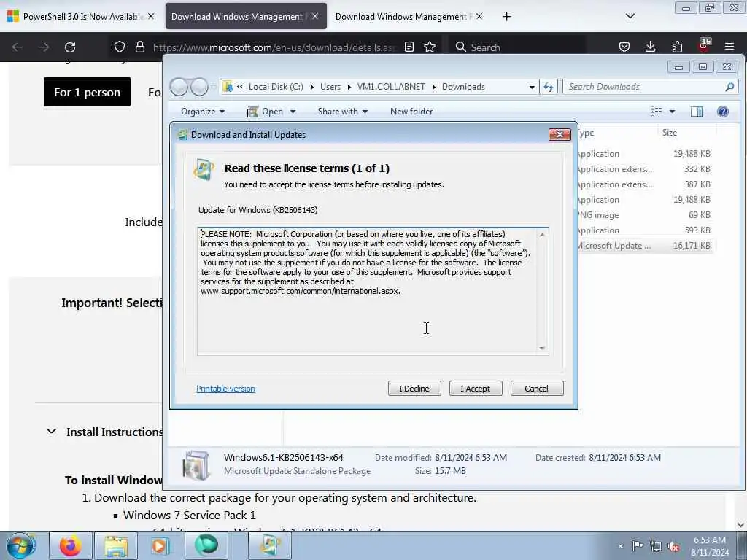Screen dimensions: 747x560
Task: Click Open in Explorer toolbar
Action: coord(266,112)
